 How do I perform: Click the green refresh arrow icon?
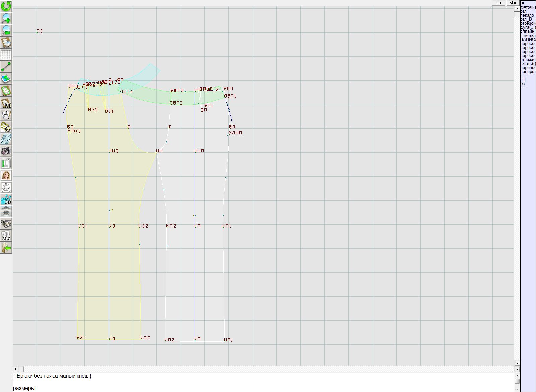(6, 6)
